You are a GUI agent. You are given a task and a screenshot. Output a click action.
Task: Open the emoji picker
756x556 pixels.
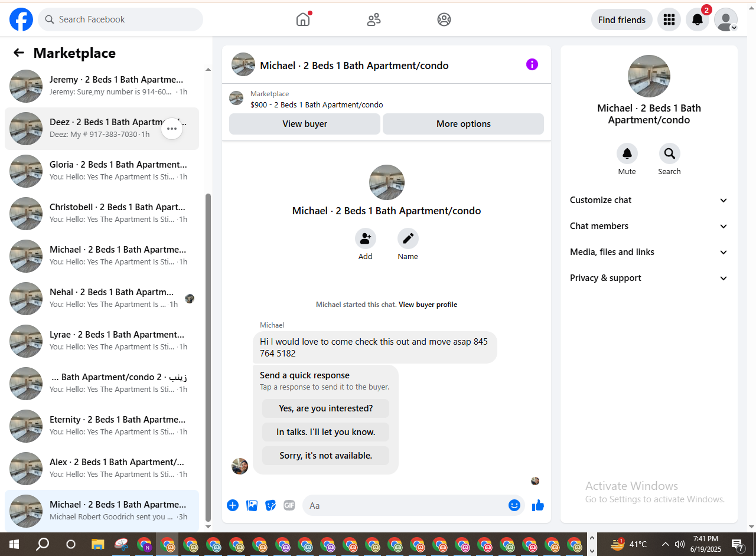pyautogui.click(x=514, y=505)
